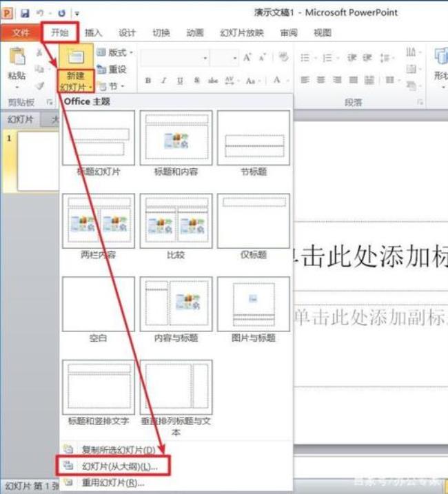
Task: Click the Increase Font Size icon
Action: point(247,57)
